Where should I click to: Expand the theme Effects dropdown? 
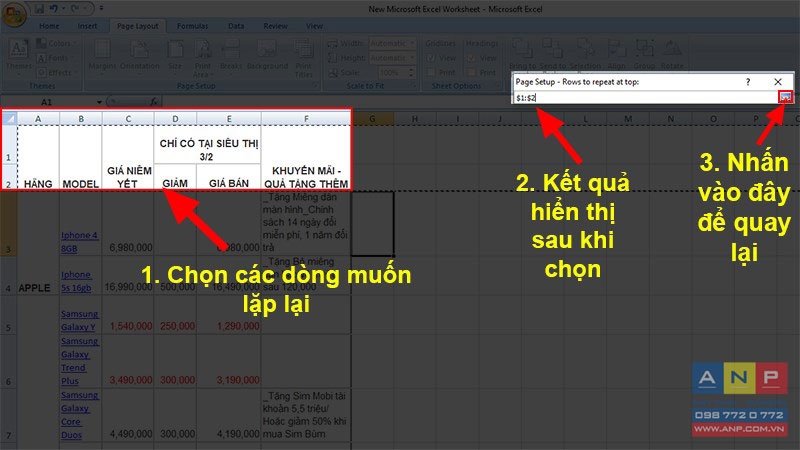pyautogui.click(x=55, y=72)
